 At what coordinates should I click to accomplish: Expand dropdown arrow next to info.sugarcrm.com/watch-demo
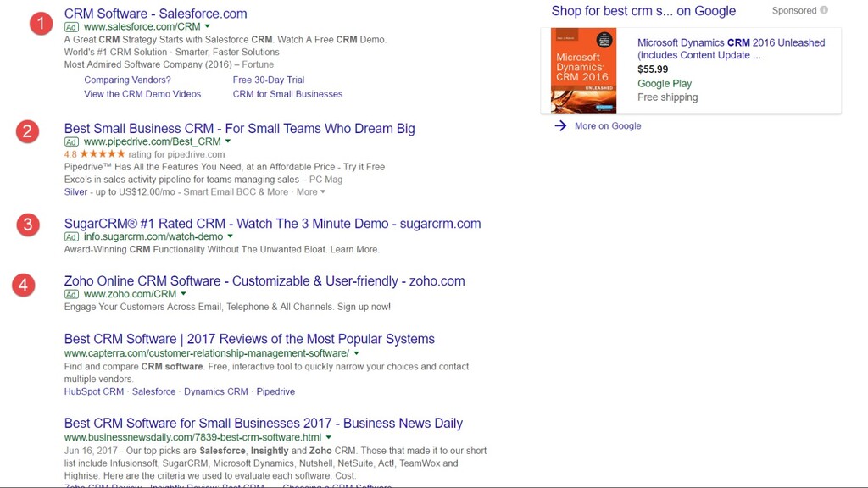coord(231,236)
